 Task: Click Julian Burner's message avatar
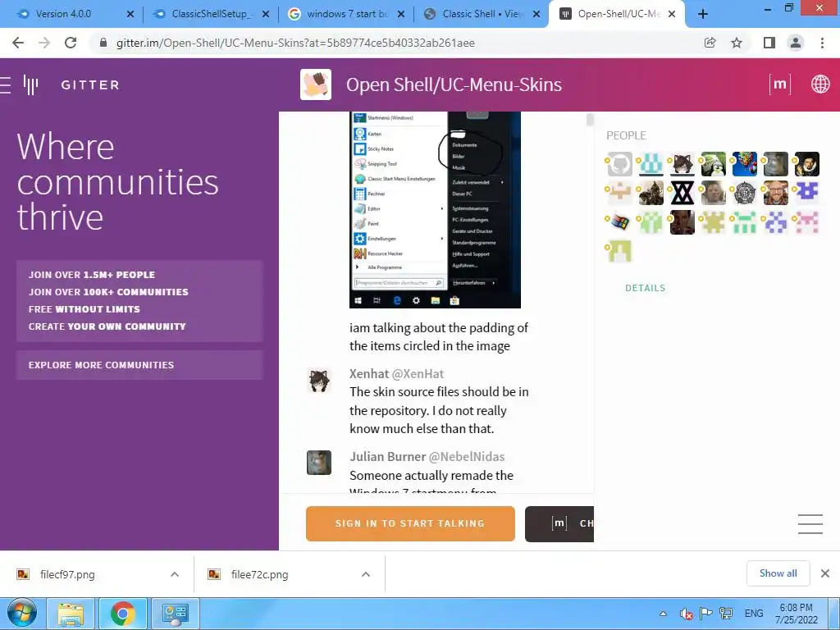(x=319, y=463)
